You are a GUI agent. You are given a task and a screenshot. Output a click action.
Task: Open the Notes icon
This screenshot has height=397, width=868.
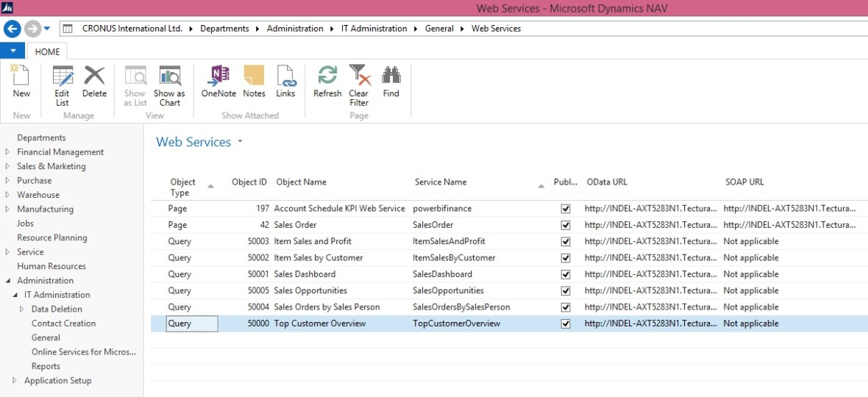pos(254,75)
